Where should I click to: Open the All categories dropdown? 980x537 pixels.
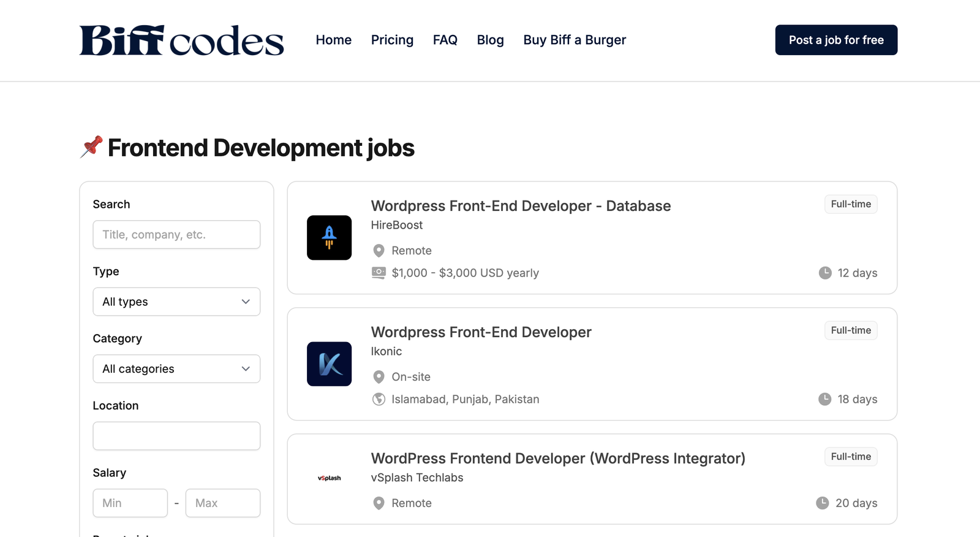[x=176, y=369]
